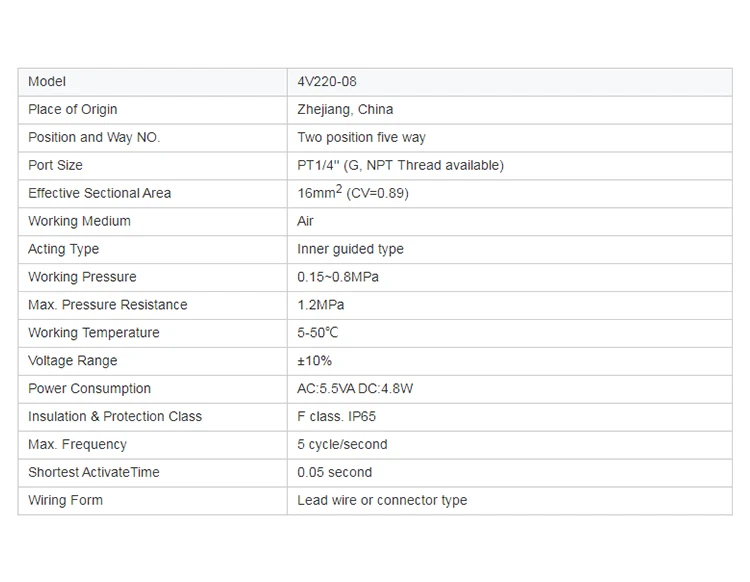Click the Two position five way text

(361, 138)
